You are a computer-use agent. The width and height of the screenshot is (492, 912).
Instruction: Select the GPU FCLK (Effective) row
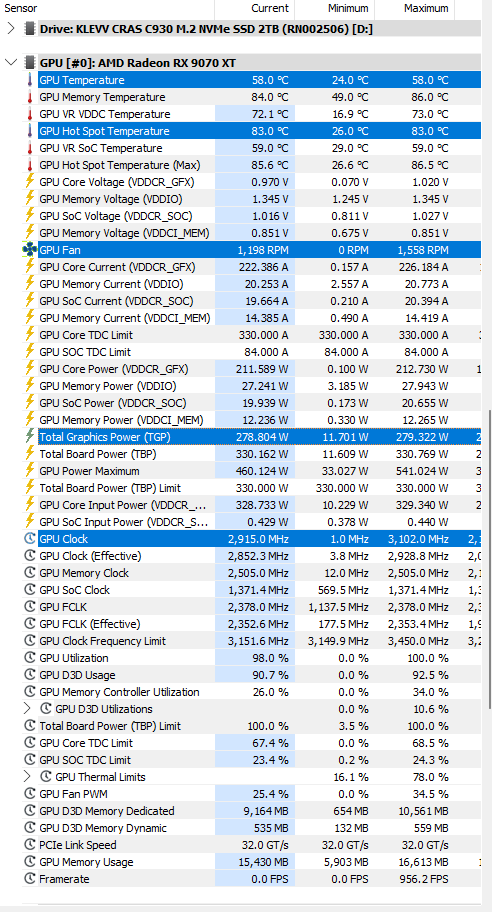click(x=260, y=624)
